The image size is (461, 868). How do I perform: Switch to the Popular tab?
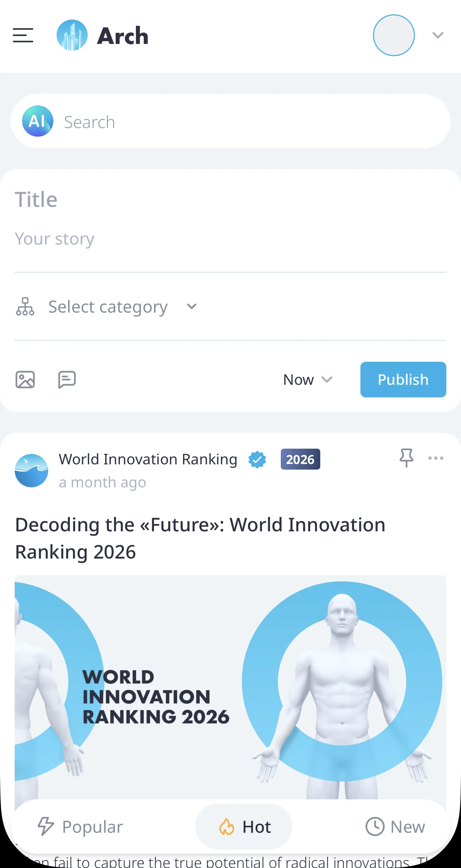point(80,826)
